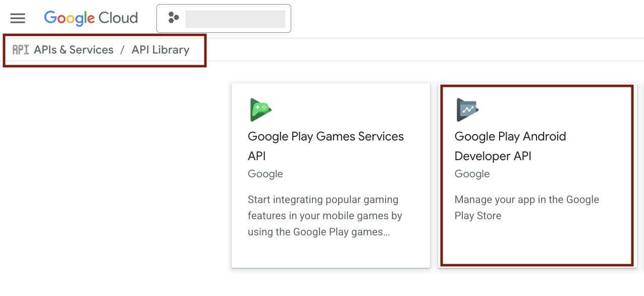Expand the project picker next to Google Cloud
Image resolution: width=644 pixels, height=296 pixels.
pos(224,18)
